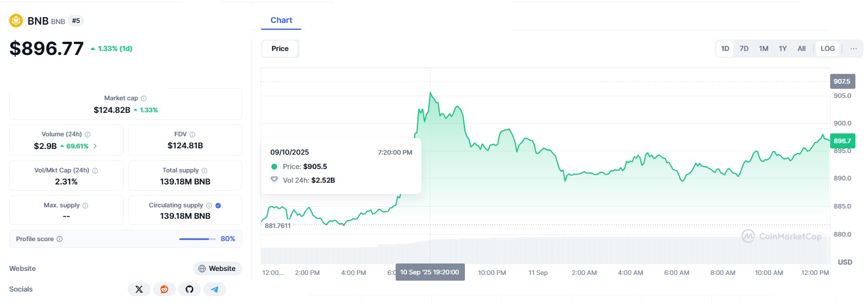Toggle the LOG scale button

click(x=828, y=49)
